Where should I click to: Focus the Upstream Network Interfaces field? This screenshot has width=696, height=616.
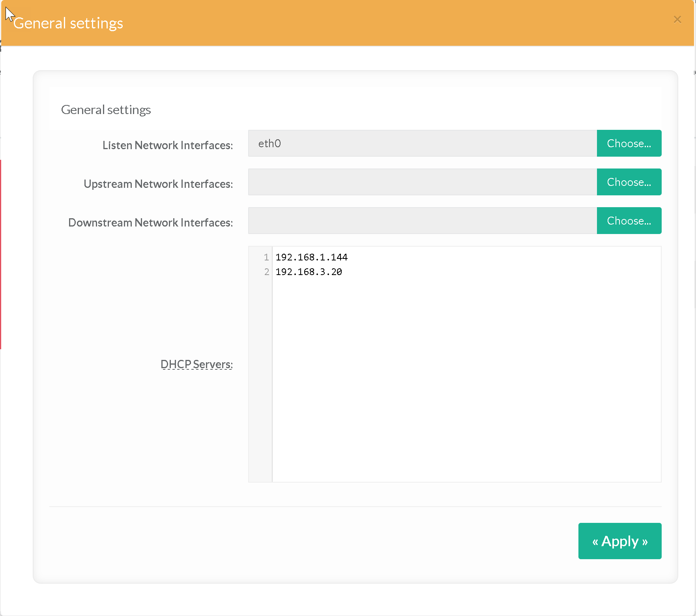tap(422, 182)
